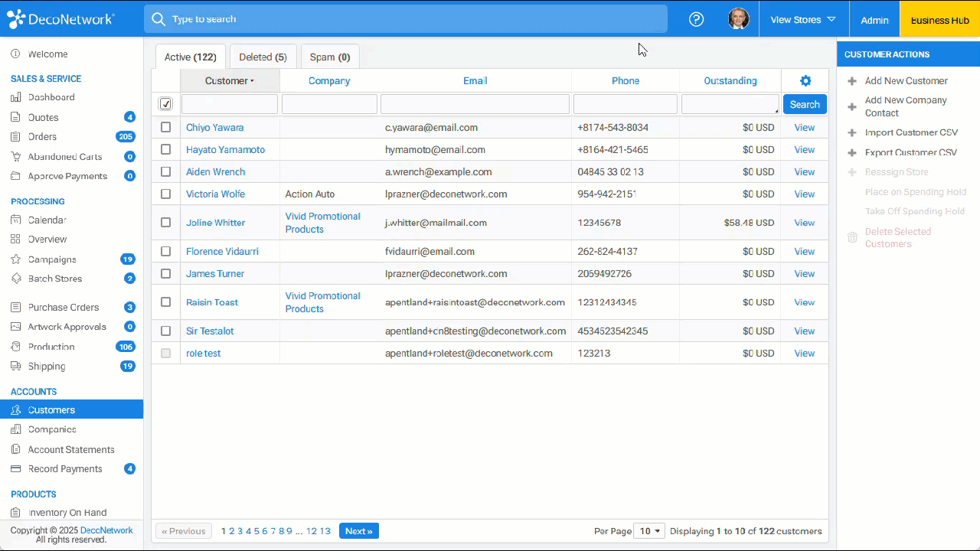Switch to the Deleted (5) tab
This screenshot has width=980, height=551.
(263, 57)
